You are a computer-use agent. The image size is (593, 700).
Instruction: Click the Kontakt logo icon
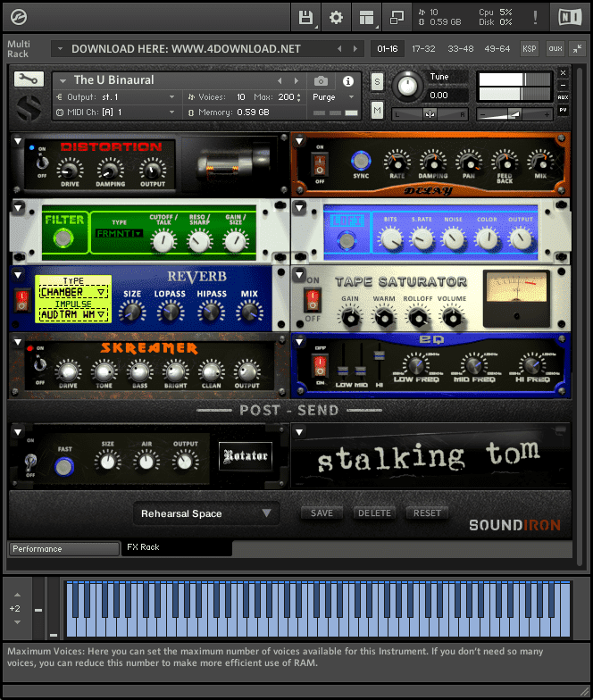(x=19, y=18)
